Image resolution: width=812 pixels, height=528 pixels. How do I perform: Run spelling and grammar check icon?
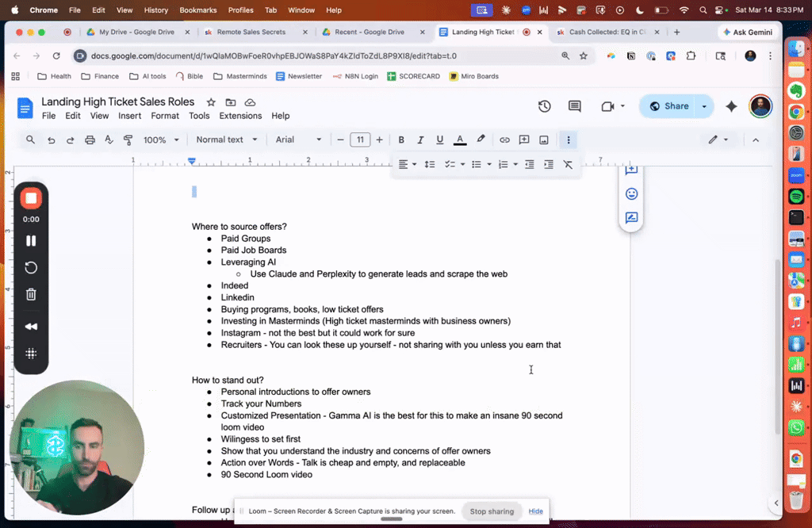pyautogui.click(x=109, y=140)
